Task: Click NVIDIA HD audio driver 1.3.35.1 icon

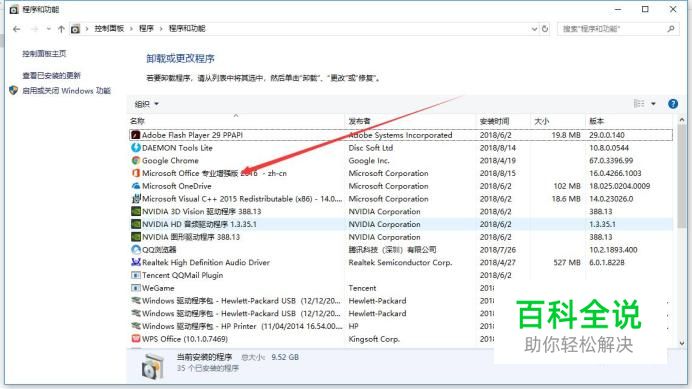Action: click(136, 224)
